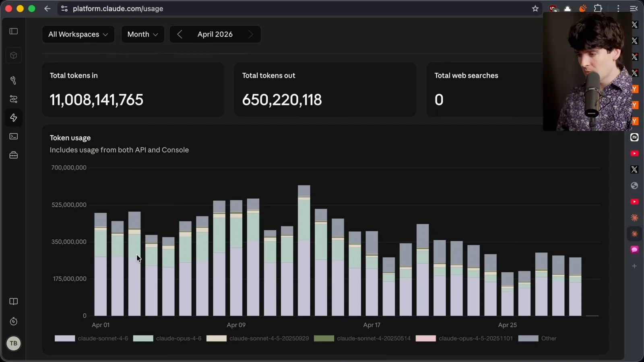Screen dimensions: 644x362
Task: Open the documentation book icon
Action: click(14, 302)
